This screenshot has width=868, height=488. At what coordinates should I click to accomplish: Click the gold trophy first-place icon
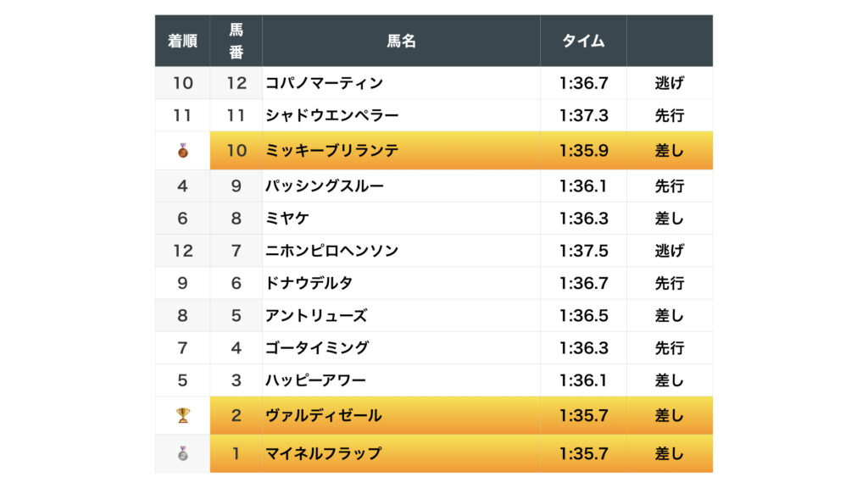click(182, 415)
